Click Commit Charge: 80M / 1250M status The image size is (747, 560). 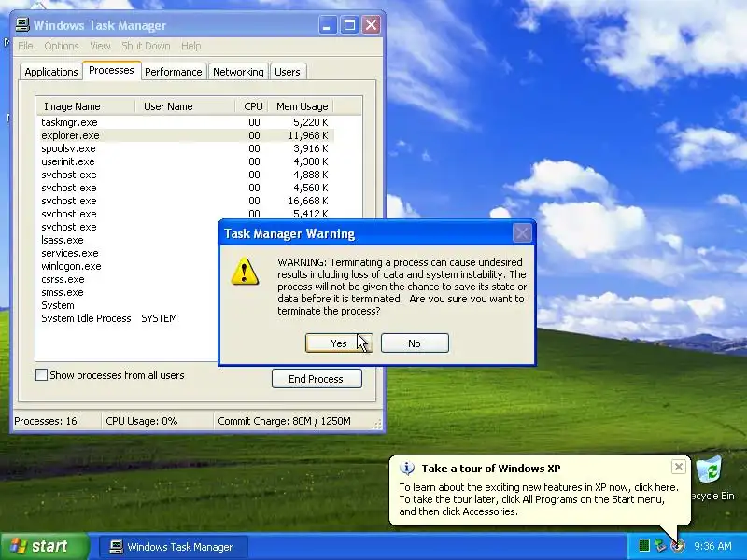point(285,422)
